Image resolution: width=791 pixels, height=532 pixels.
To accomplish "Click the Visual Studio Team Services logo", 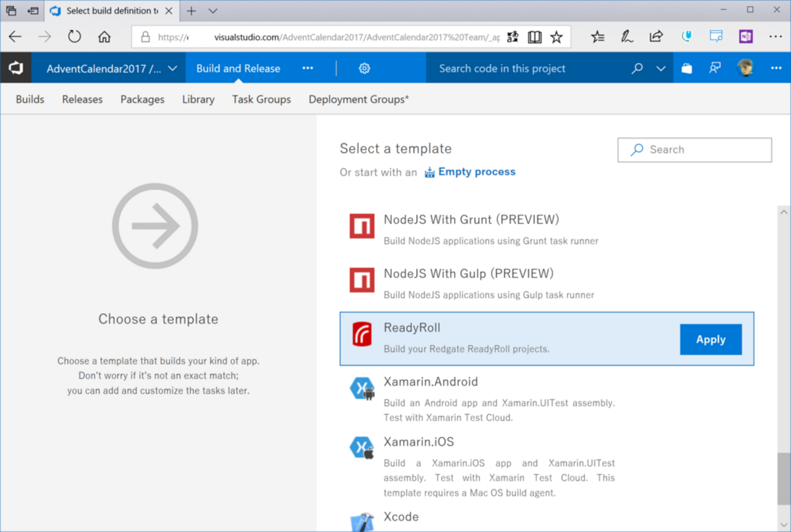I will pos(15,68).
